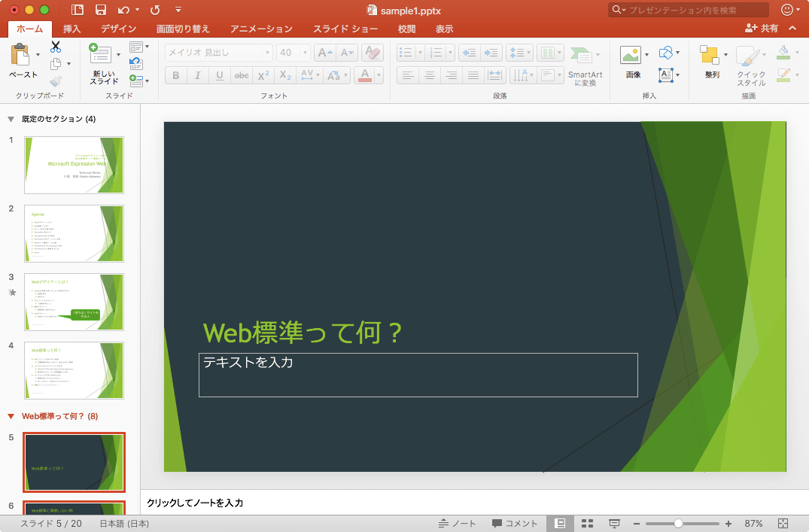The height and width of the screenshot is (532, 809).
Task: Justify text alignment
Action: tap(473, 75)
